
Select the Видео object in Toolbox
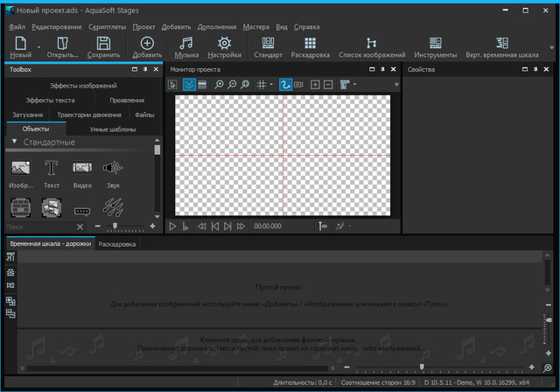coord(82,169)
